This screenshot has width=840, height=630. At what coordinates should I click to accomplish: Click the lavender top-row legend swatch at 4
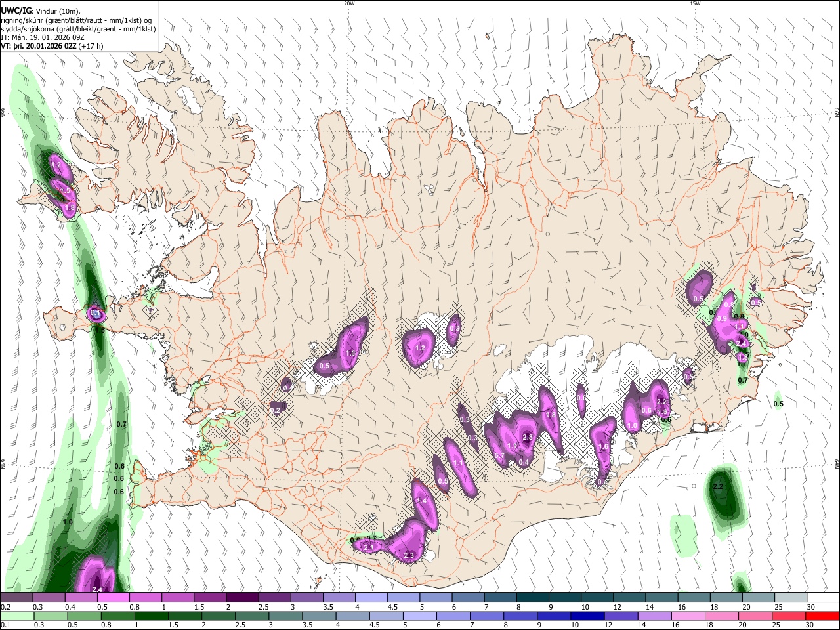click(371, 597)
